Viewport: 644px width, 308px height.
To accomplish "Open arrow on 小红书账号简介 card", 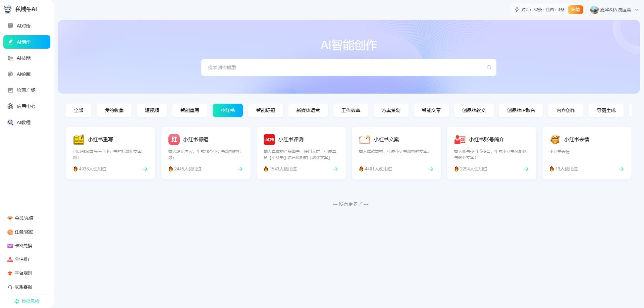I will tap(526, 169).
